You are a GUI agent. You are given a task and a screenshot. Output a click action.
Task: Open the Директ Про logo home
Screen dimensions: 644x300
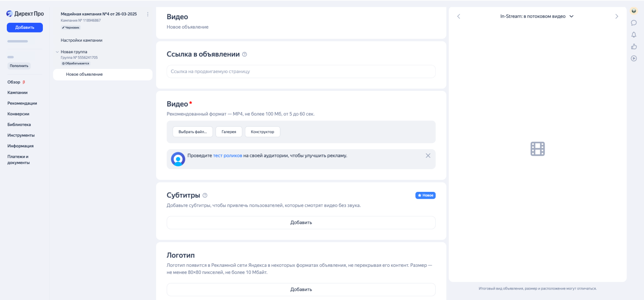(x=25, y=14)
